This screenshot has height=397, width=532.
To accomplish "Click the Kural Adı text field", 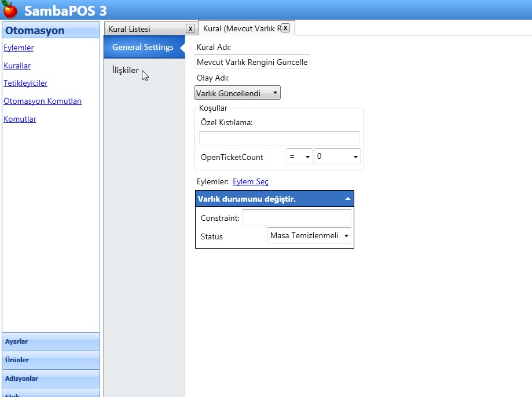I will tap(252, 62).
